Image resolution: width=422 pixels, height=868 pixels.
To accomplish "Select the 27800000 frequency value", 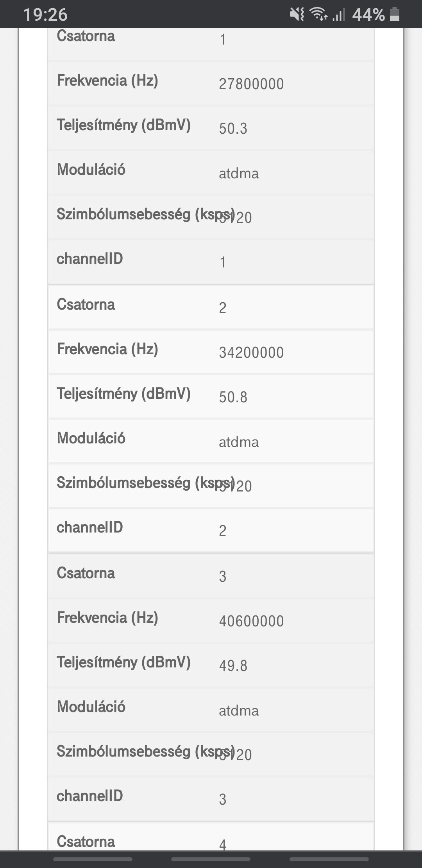I will click(x=251, y=84).
